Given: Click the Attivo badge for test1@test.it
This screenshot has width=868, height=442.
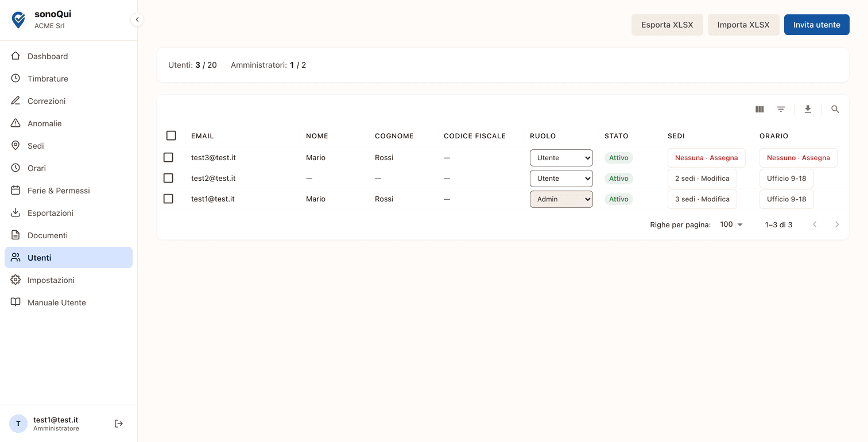Looking at the screenshot, I should coord(619,199).
